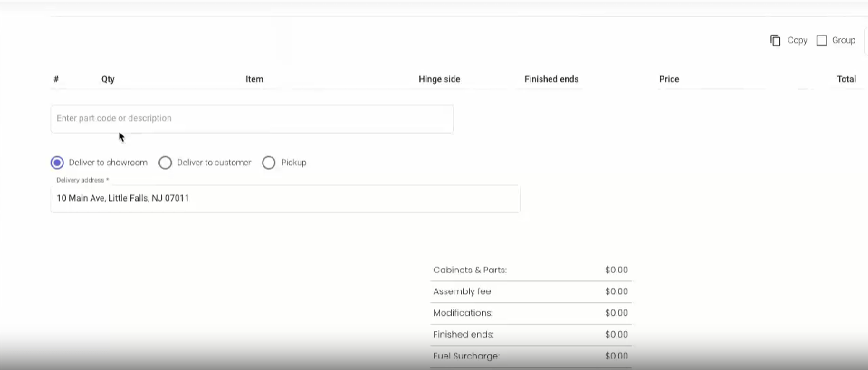This screenshot has width=868, height=370.
Task: Click the Cabinets & Parts summary row
Action: point(530,270)
